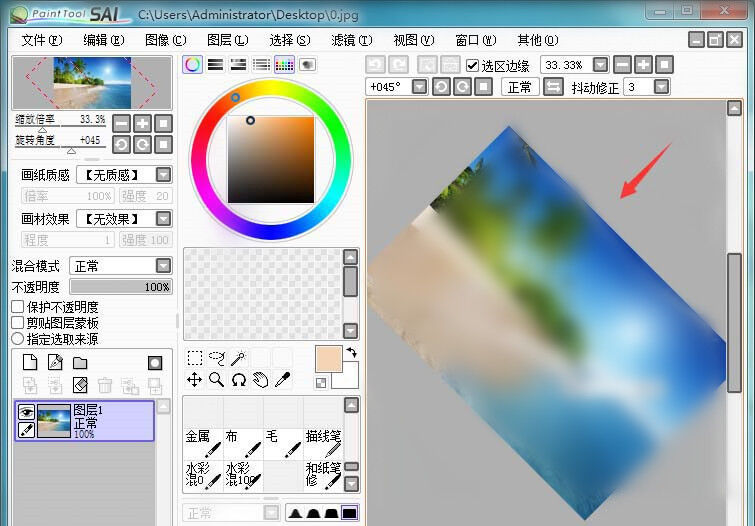755x526 pixels.
Task: Add a layer mask
Action: pos(155,363)
